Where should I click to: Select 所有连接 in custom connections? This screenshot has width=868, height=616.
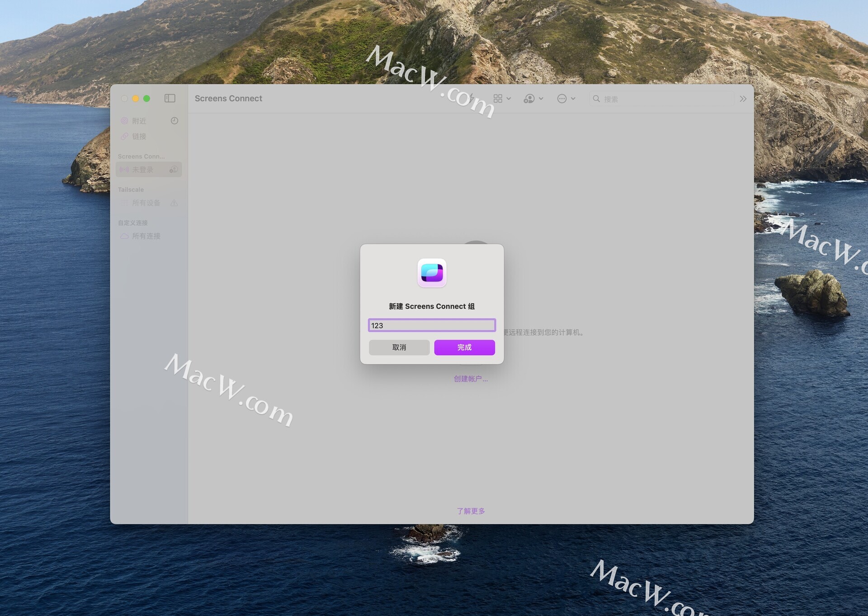[146, 236]
